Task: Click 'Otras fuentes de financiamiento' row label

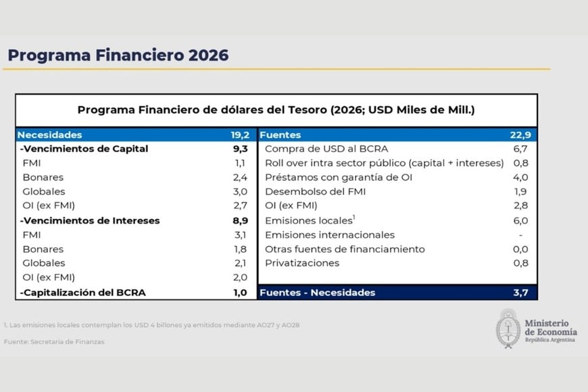Action: pos(345,249)
